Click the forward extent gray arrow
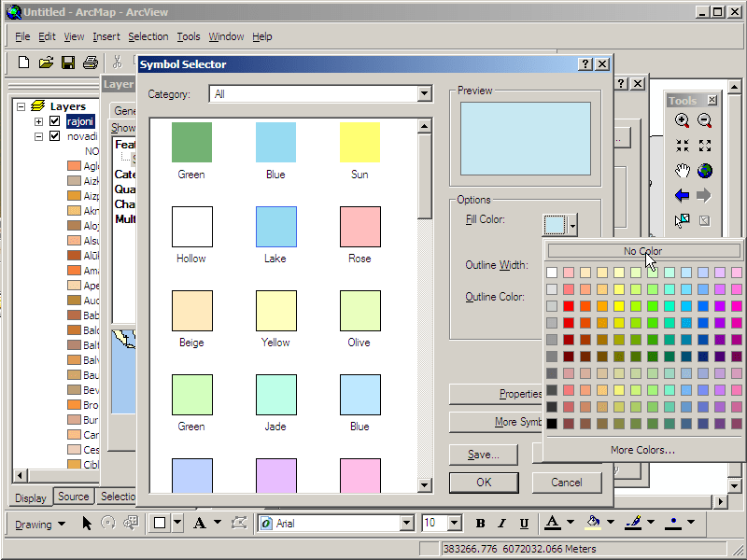Viewport: 747px width, 560px height. 704,195
